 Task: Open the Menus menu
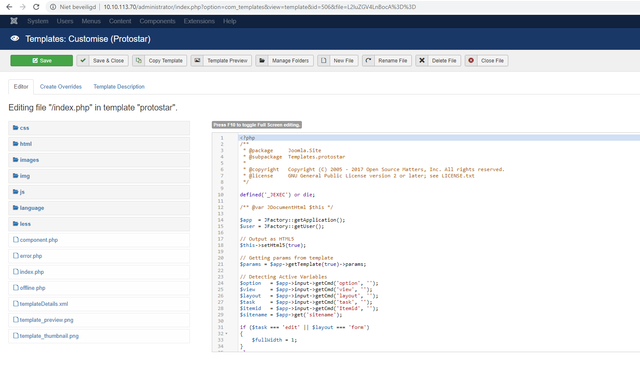[91, 21]
